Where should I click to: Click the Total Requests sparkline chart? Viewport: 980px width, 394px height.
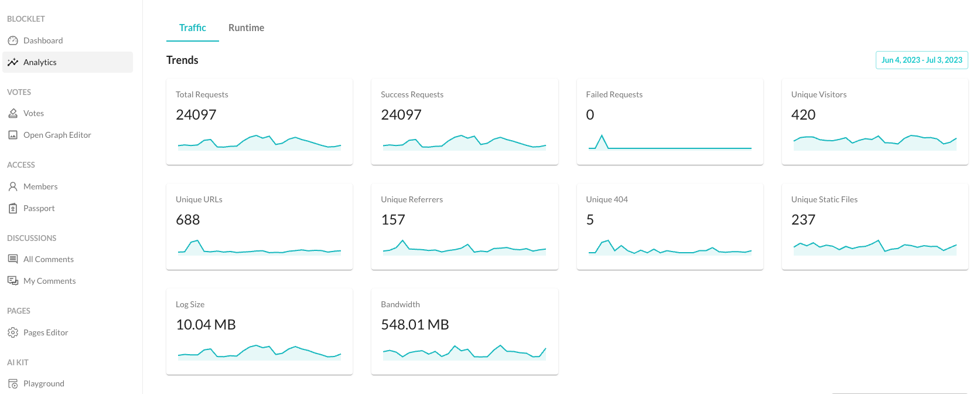[x=259, y=142]
